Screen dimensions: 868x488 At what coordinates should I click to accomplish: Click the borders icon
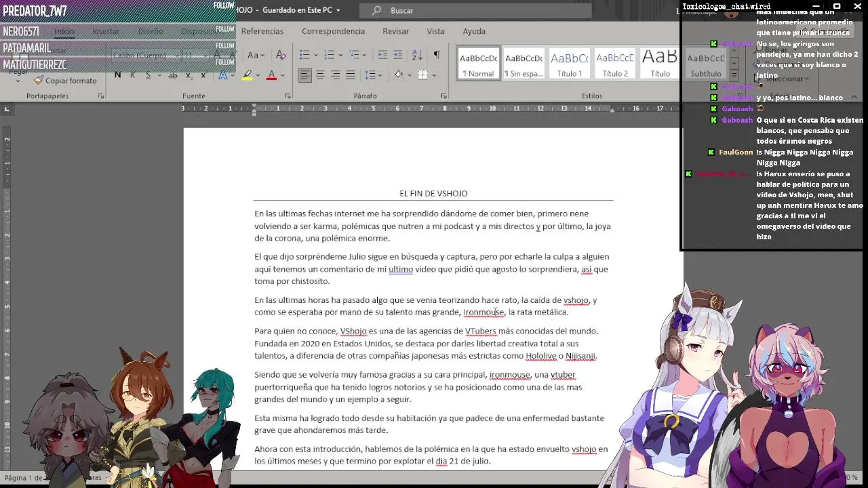[422, 75]
